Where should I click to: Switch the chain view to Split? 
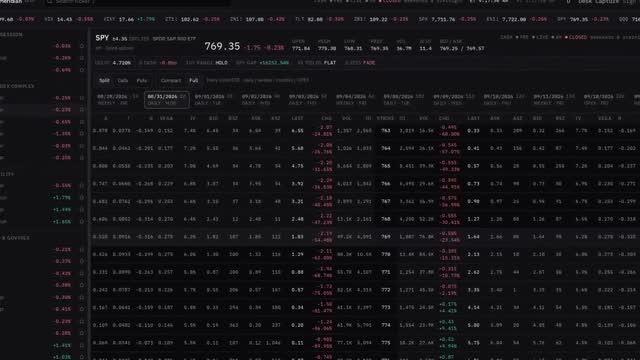click(104, 80)
